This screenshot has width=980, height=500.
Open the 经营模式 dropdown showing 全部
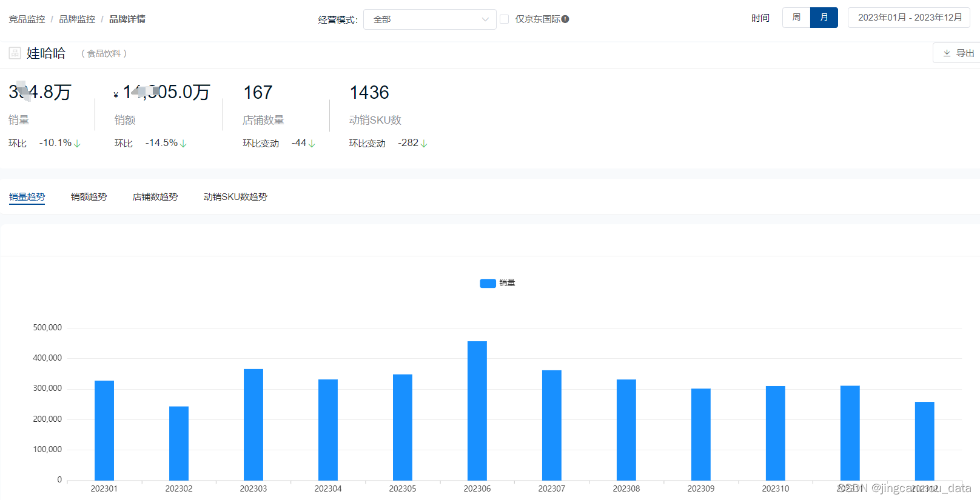pyautogui.click(x=430, y=19)
